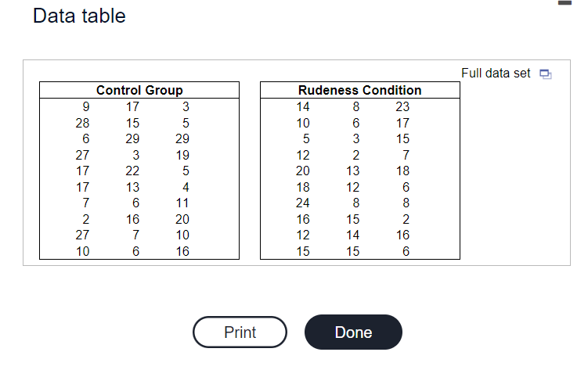Select value 5 in Rudeness Condition table
The height and width of the screenshot is (370, 588).
pos(306,139)
